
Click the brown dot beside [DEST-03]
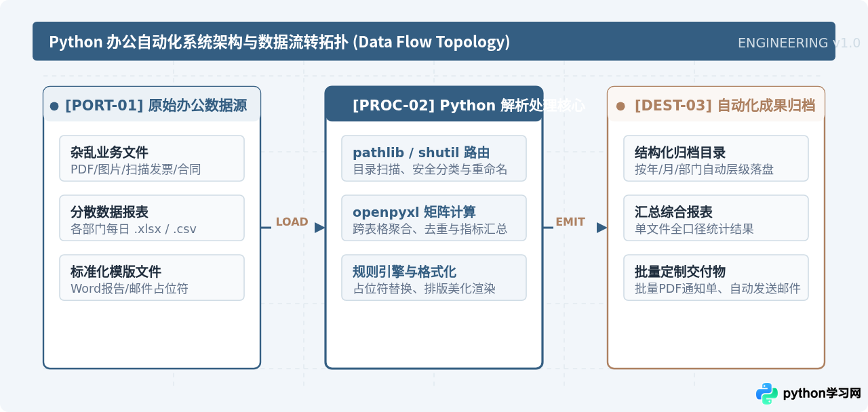tap(620, 106)
